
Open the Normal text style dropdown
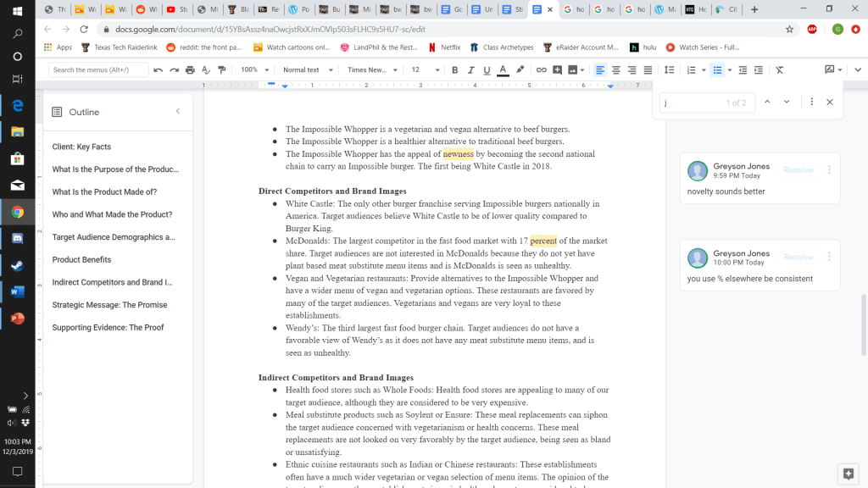point(306,69)
